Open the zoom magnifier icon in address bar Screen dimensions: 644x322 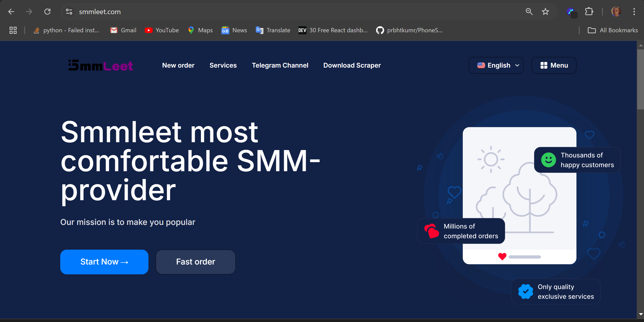(x=529, y=12)
